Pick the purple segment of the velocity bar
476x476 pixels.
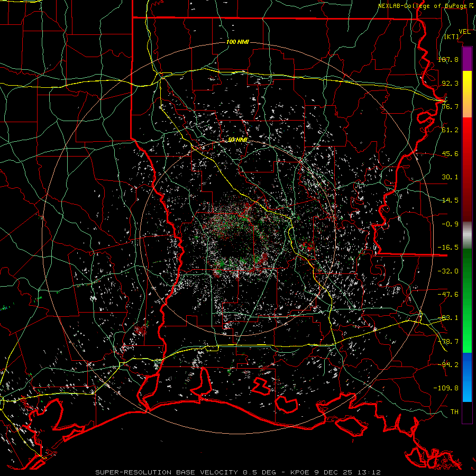pyautogui.click(x=467, y=59)
